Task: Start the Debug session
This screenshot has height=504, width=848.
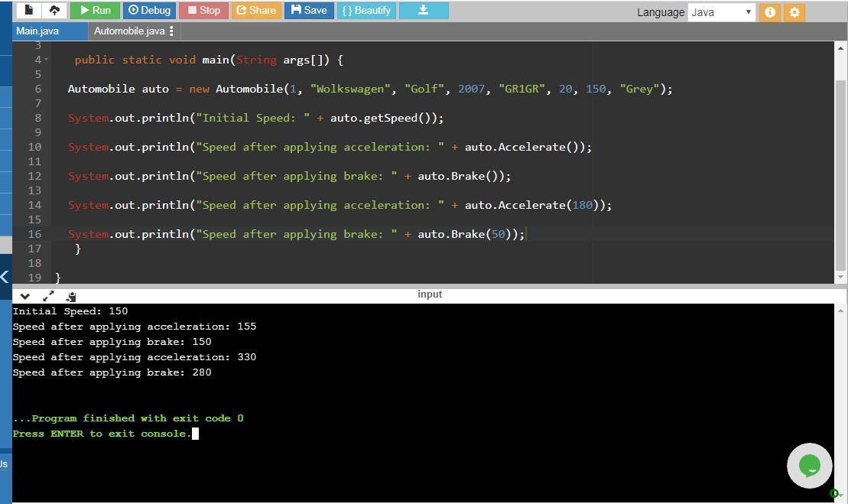Action: coord(149,11)
